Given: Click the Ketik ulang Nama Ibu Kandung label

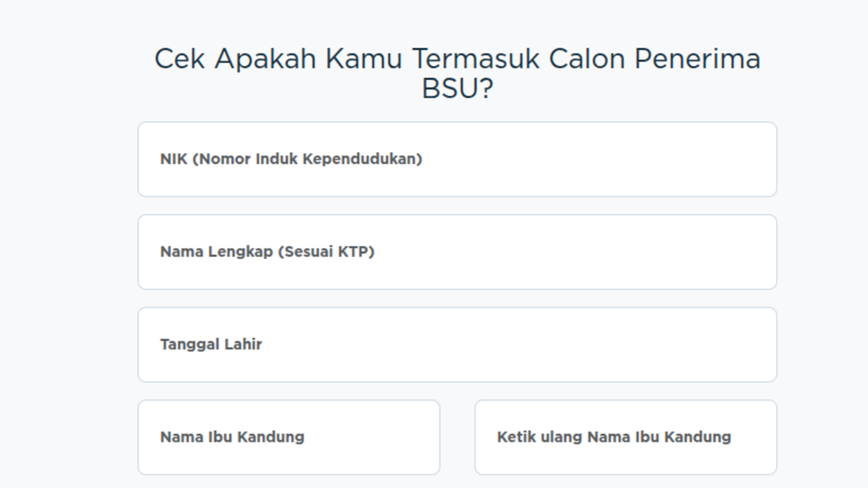Looking at the screenshot, I should [613, 436].
